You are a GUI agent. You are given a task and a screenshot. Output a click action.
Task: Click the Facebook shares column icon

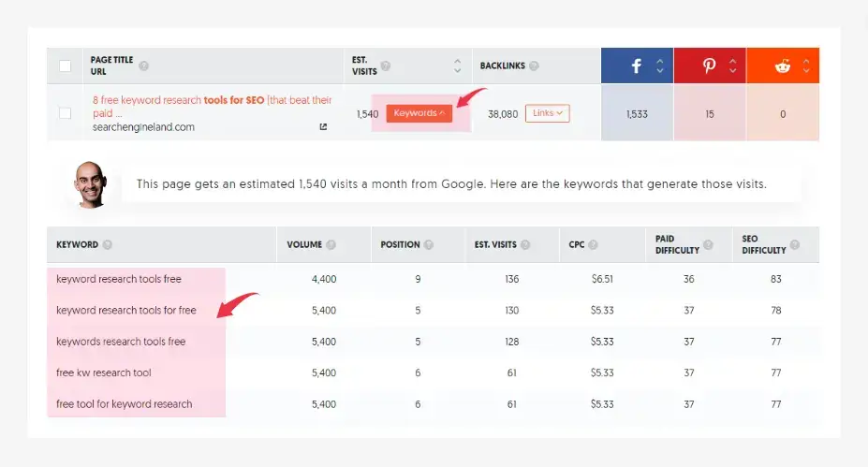pyautogui.click(x=636, y=66)
